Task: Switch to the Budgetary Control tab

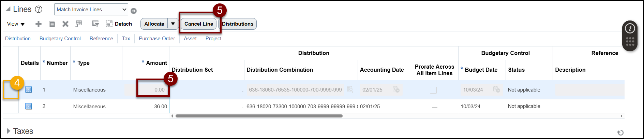Action: point(60,39)
